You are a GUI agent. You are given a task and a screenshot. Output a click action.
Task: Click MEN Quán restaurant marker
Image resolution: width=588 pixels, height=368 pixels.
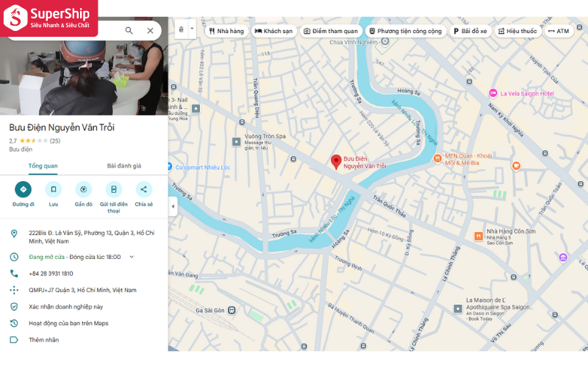click(437, 159)
